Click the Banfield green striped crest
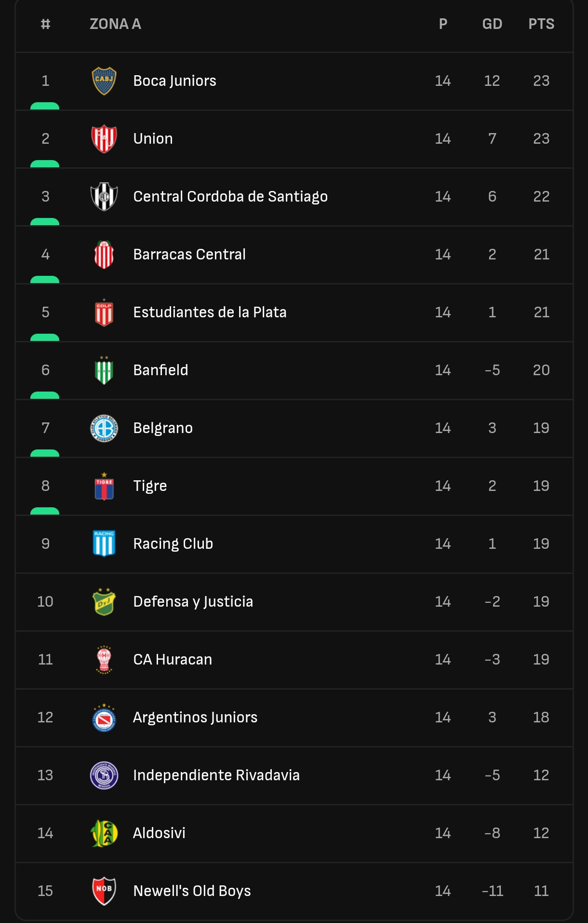Screen dimensions: 588x923 [x=104, y=370]
